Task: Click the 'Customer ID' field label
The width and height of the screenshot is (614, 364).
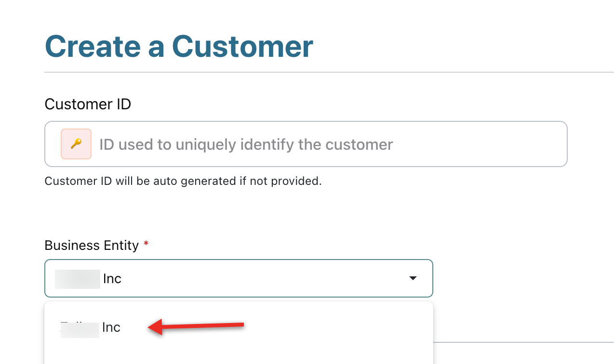Action: [x=88, y=104]
